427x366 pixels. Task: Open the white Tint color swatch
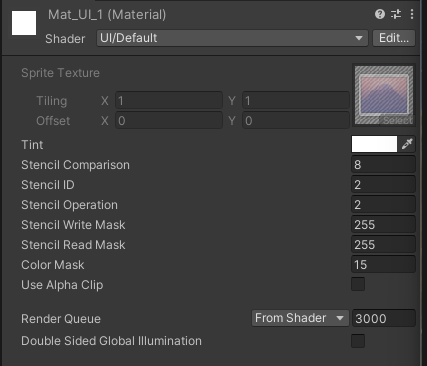(374, 144)
